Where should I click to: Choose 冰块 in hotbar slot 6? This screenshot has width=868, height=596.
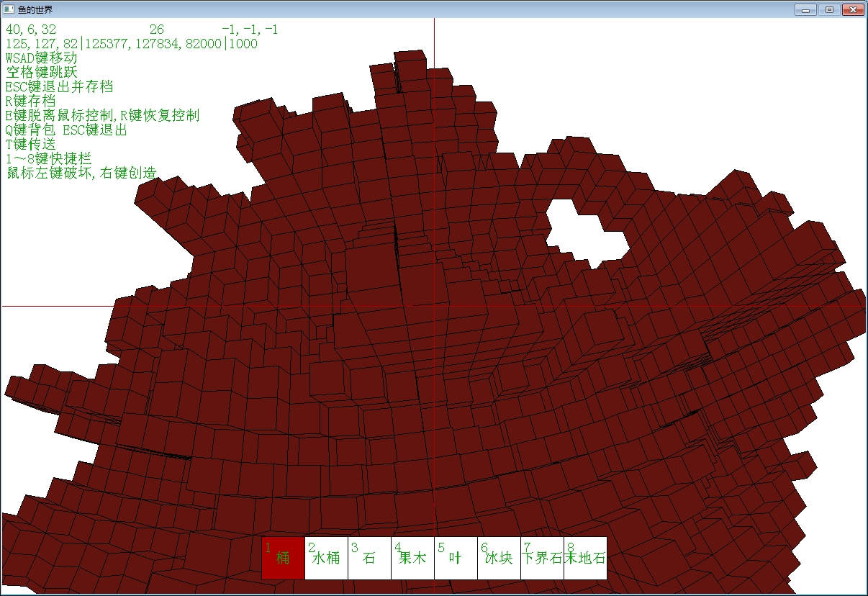[x=499, y=558]
